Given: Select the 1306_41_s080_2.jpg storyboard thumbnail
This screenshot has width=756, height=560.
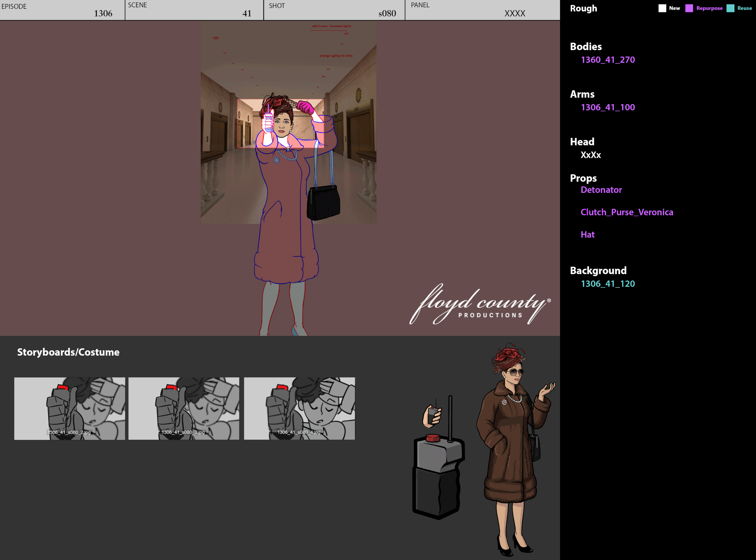Looking at the screenshot, I should pyautogui.click(x=70, y=409).
